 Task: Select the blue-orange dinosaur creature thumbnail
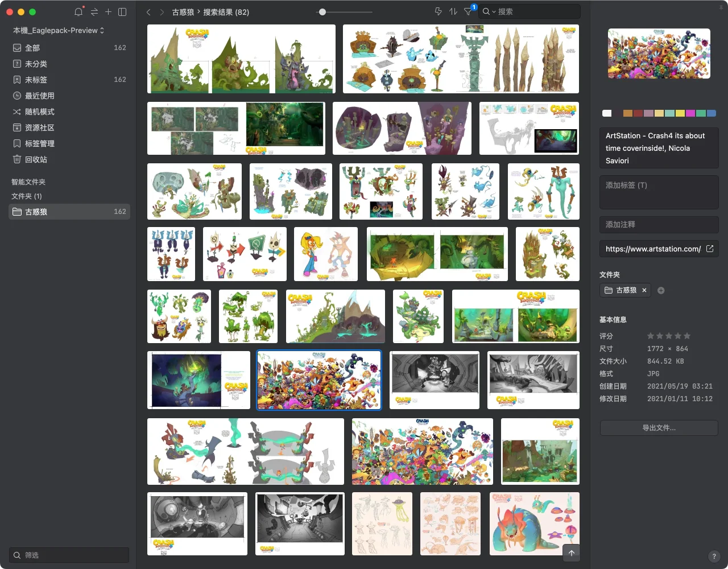[535, 523]
